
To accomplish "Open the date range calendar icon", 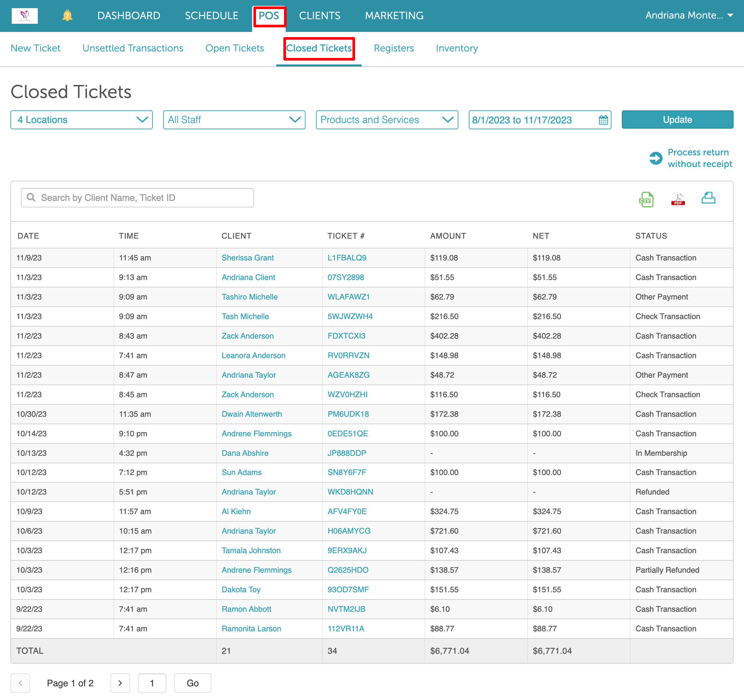I will click(603, 120).
